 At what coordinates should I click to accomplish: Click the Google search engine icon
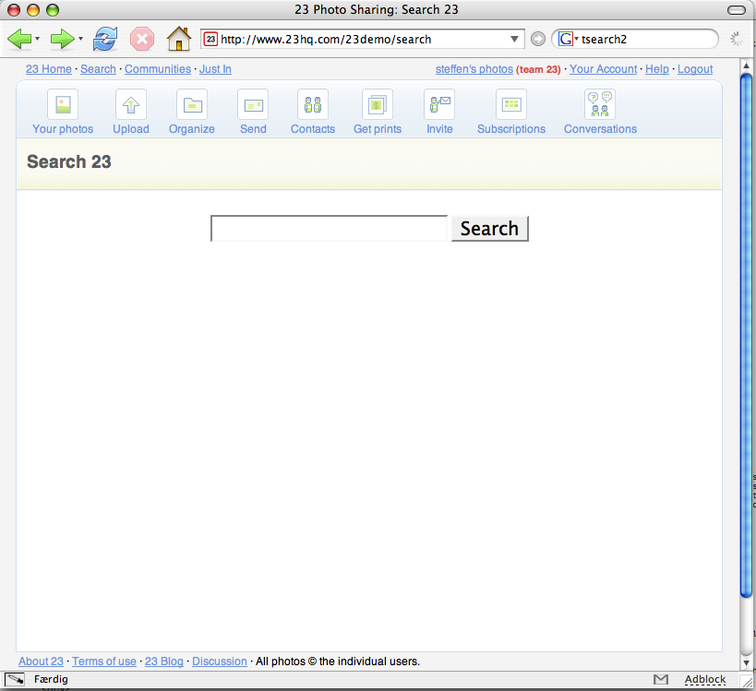(x=565, y=39)
